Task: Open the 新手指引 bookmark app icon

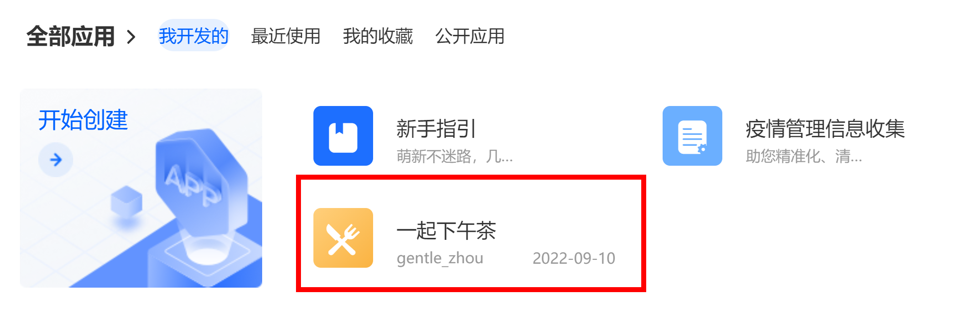Action: (x=343, y=136)
